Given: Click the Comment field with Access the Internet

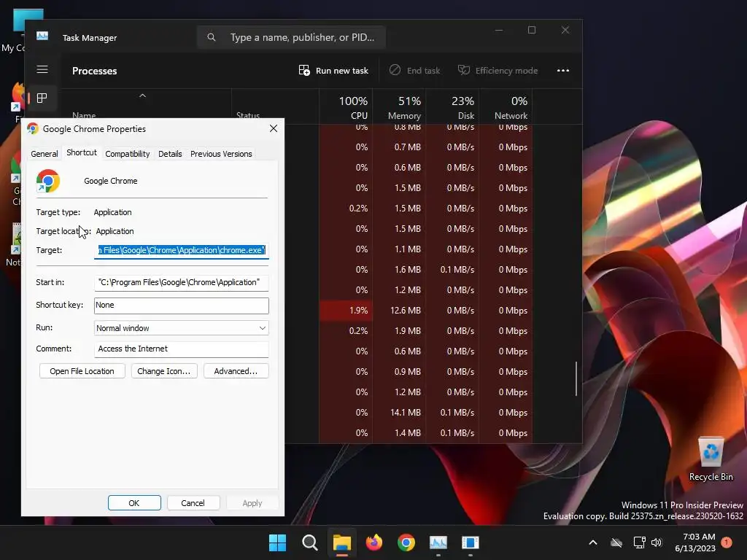Looking at the screenshot, I should coord(182,349).
